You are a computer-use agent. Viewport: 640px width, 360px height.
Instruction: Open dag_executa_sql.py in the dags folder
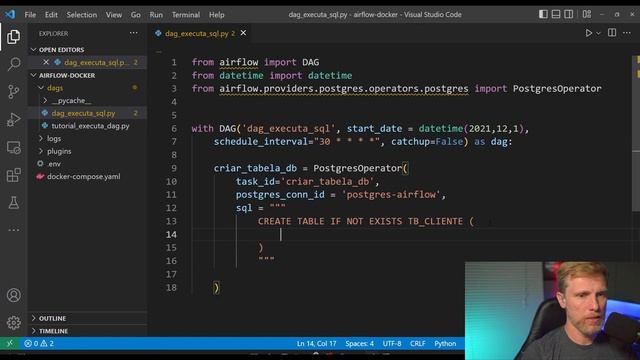click(83, 113)
